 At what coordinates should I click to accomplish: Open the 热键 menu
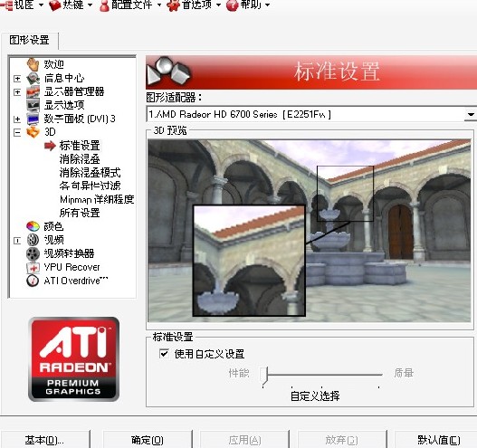pos(71,5)
